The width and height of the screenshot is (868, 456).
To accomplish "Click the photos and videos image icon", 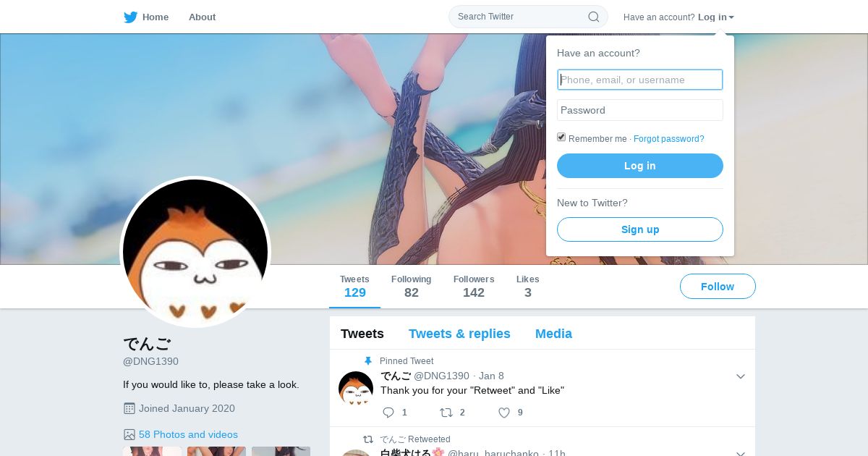I will [129, 434].
